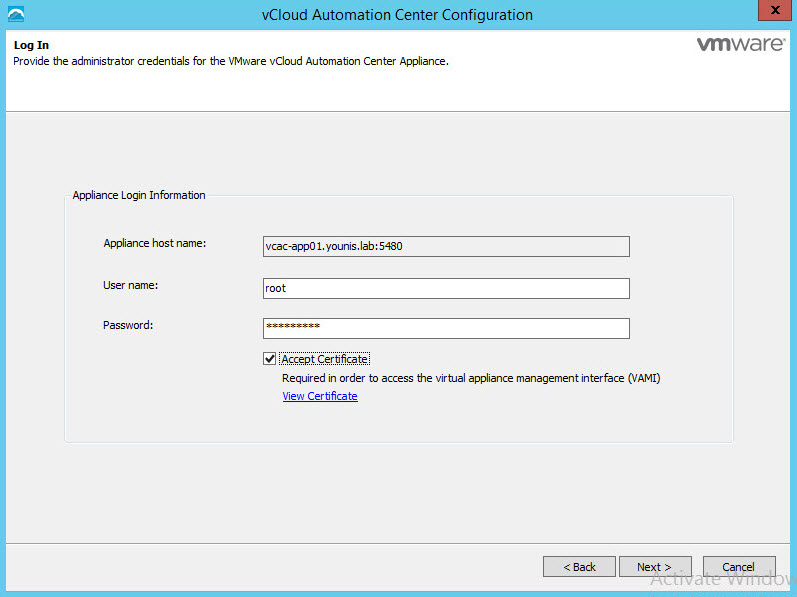797x597 pixels.
Task: Click the VAMI requirement description text
Action: point(471,379)
